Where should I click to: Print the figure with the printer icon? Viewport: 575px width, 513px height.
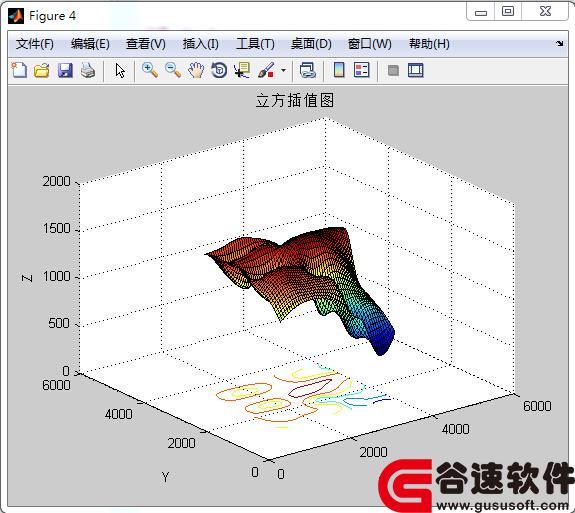coord(88,70)
